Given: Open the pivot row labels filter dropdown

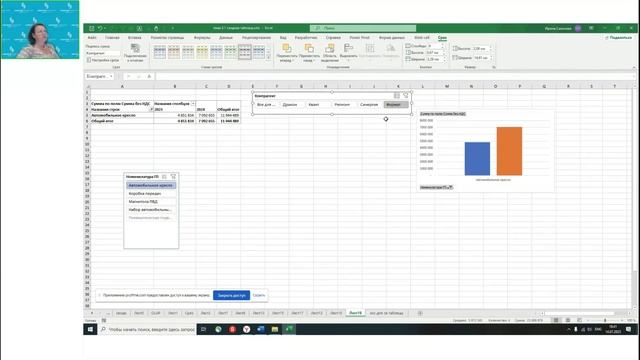Looking at the screenshot, I should pyautogui.click(x=151, y=109).
